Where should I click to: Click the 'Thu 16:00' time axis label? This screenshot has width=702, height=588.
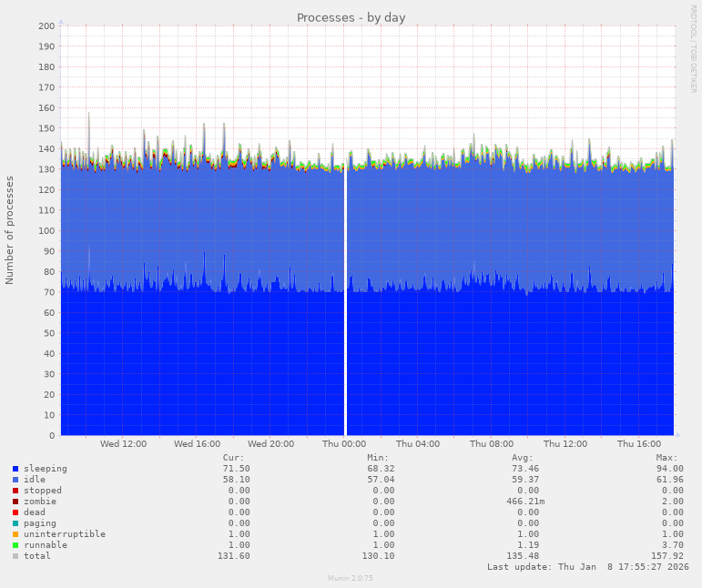[x=639, y=444]
